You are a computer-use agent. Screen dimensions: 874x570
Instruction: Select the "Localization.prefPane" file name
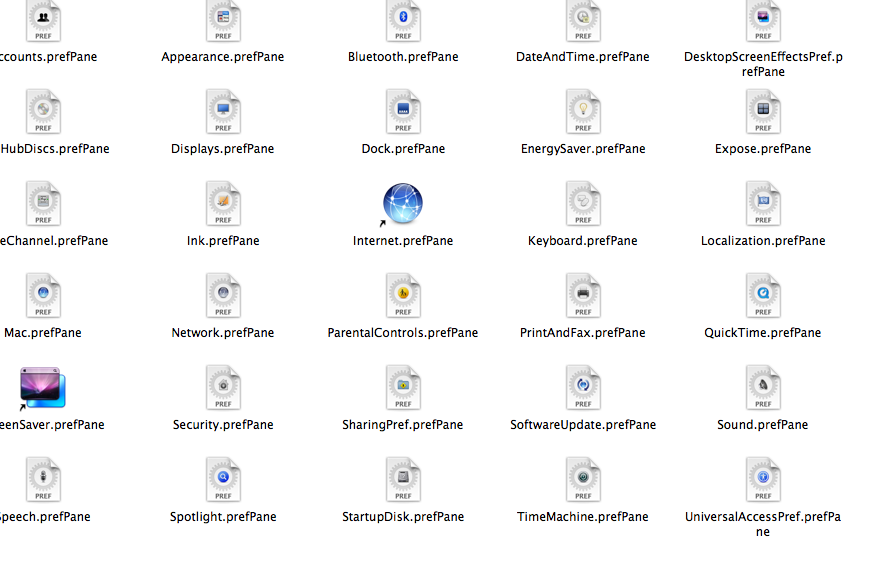click(763, 241)
